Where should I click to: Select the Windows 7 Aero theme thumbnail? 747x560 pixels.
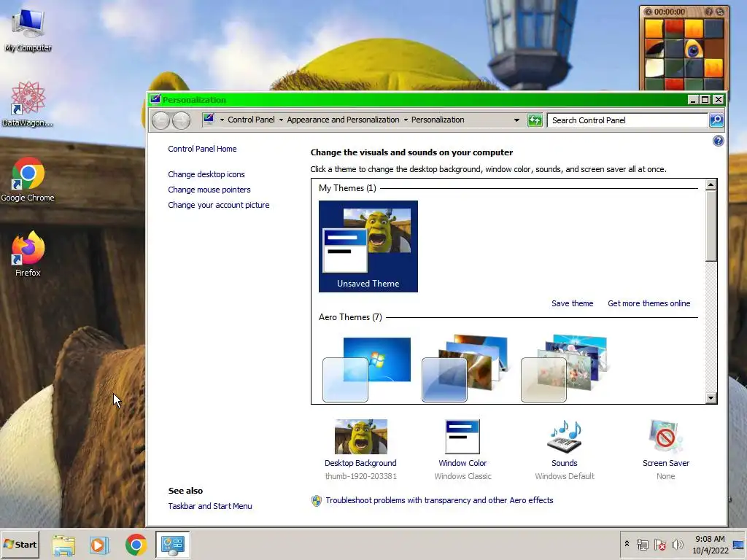(x=366, y=370)
